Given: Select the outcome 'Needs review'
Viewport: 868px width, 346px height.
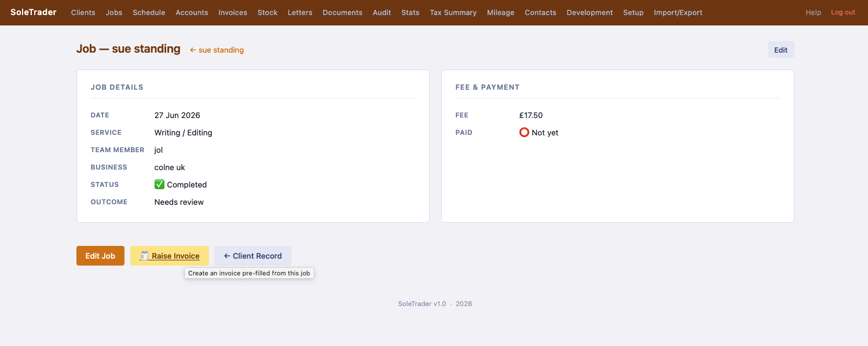Looking at the screenshot, I should (x=179, y=202).
